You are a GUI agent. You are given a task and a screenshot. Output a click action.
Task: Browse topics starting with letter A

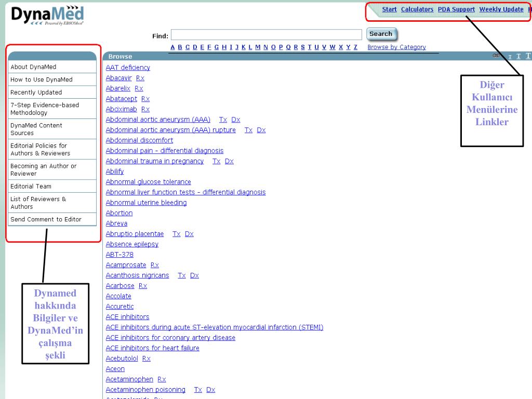point(172,47)
